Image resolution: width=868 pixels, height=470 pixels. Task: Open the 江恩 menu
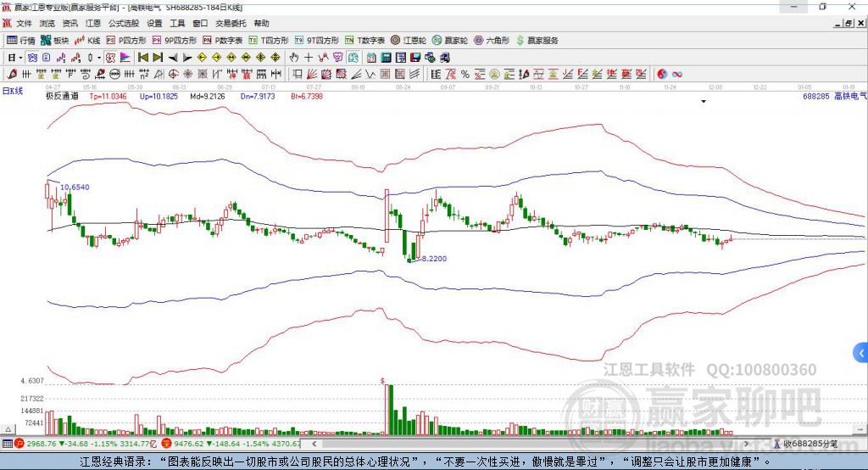[93, 23]
